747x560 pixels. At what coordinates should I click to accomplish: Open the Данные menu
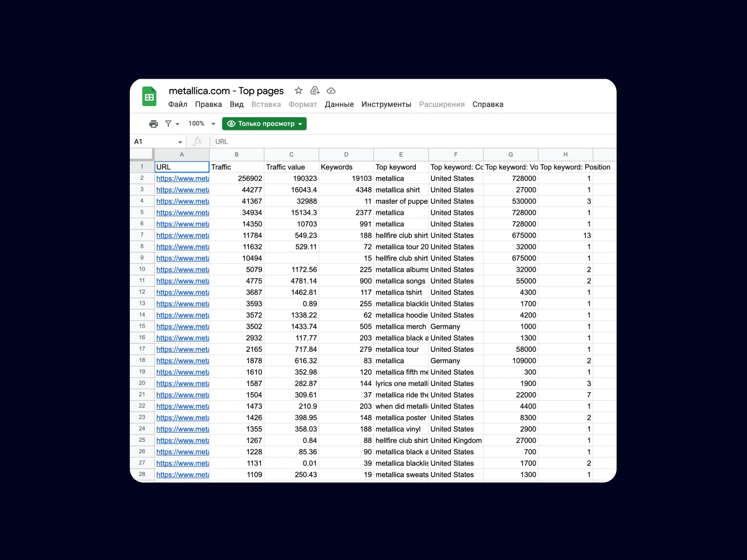tap(339, 105)
